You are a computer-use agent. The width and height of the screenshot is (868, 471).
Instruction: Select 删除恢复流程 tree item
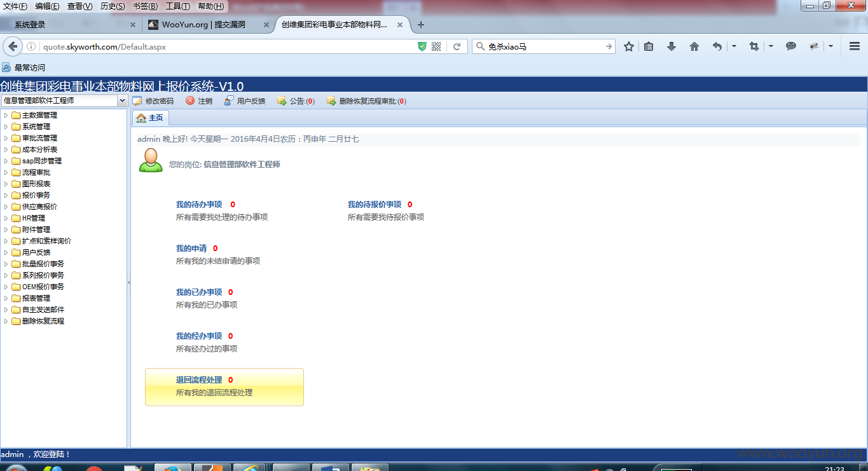(x=43, y=321)
